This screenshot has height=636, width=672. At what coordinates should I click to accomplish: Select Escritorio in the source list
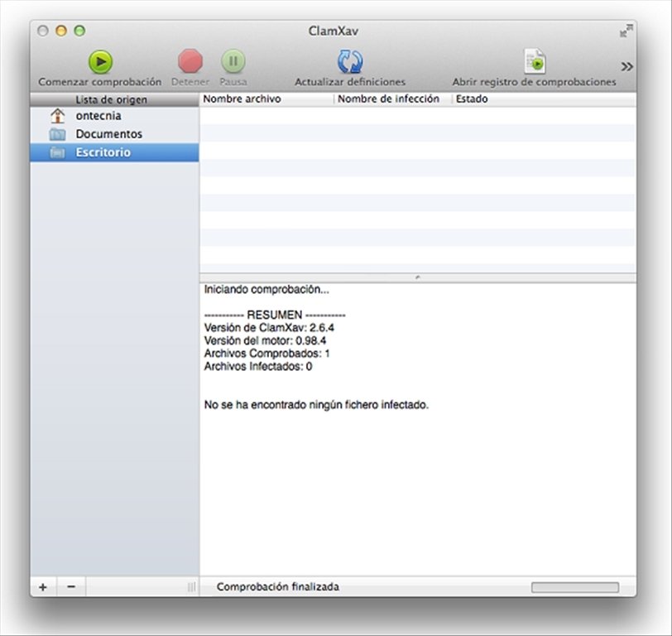coord(114,152)
